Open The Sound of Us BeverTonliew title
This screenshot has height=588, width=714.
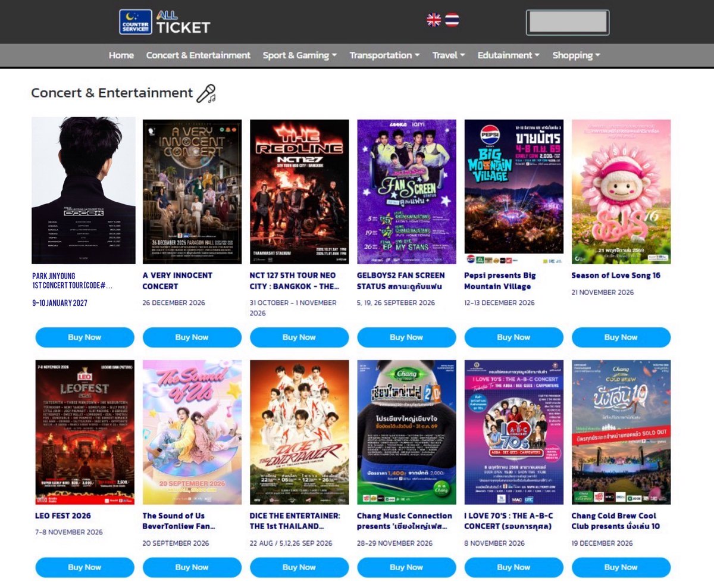[178, 521]
